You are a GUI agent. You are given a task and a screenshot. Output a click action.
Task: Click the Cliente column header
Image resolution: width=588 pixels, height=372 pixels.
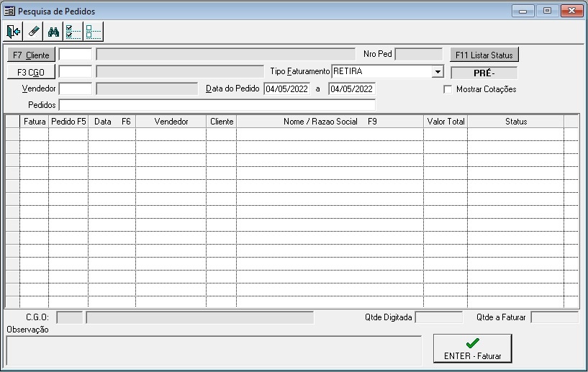(221, 122)
